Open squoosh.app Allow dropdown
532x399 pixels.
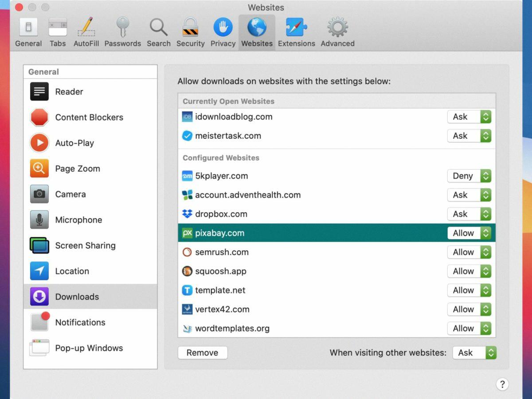(469, 271)
